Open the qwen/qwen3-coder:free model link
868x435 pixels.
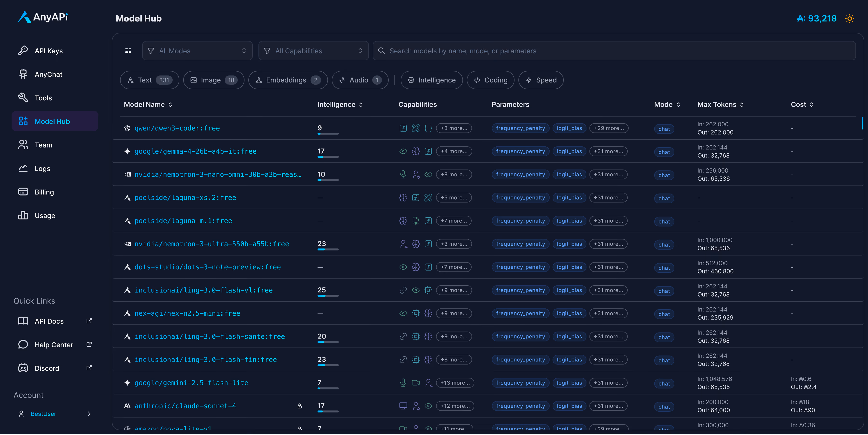pyautogui.click(x=177, y=128)
